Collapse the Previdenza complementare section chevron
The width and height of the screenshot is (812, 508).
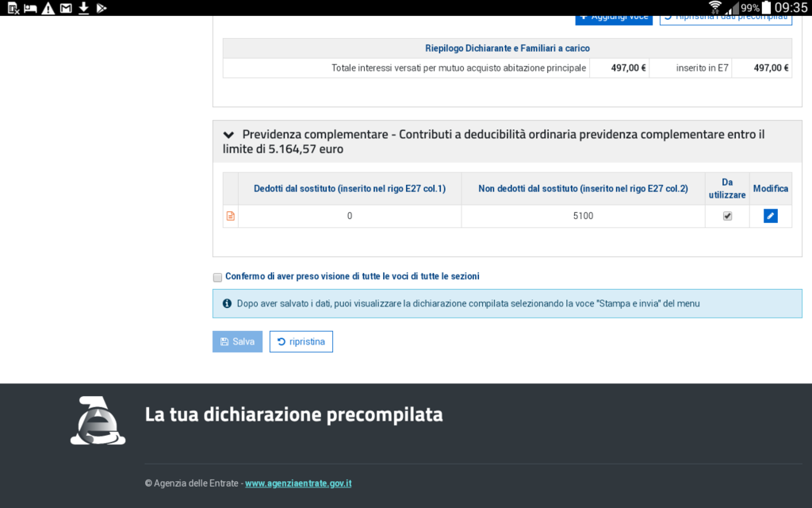(x=229, y=135)
